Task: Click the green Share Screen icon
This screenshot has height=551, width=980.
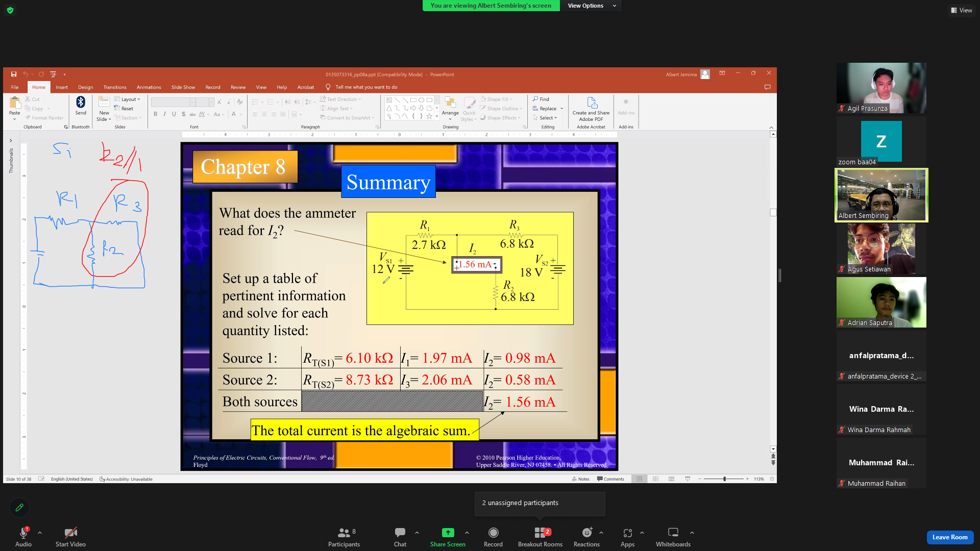Action: click(448, 533)
